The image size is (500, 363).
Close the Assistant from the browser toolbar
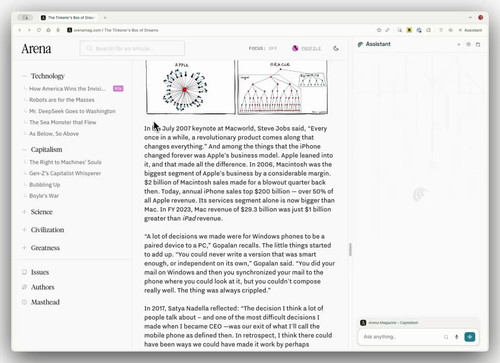coord(470,30)
